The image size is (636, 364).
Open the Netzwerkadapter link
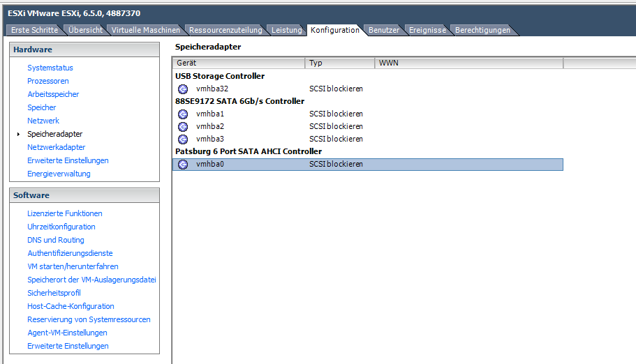point(57,147)
